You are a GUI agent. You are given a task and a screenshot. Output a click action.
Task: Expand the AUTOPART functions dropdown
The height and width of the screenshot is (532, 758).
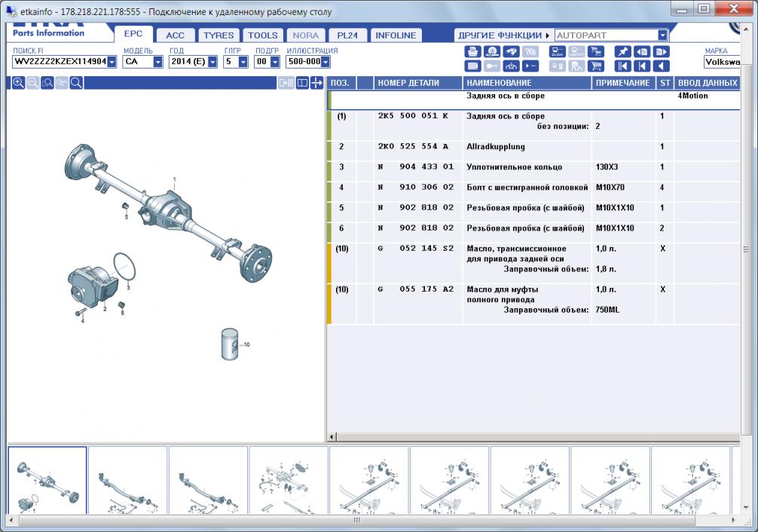pos(662,35)
